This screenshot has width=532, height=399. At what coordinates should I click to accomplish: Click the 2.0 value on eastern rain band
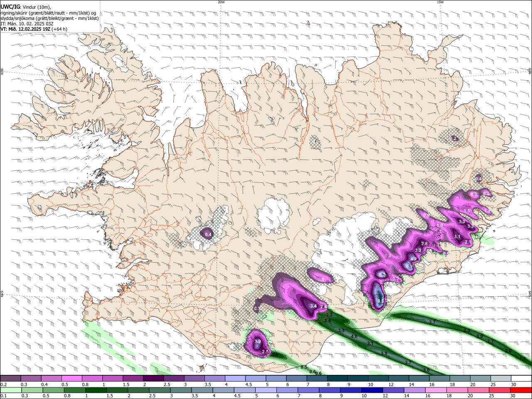point(508,351)
